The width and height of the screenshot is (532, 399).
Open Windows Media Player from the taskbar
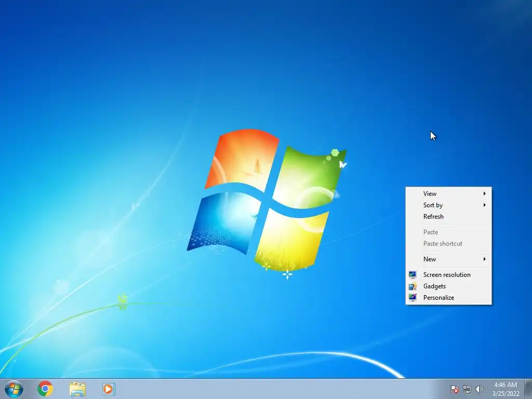click(x=109, y=389)
